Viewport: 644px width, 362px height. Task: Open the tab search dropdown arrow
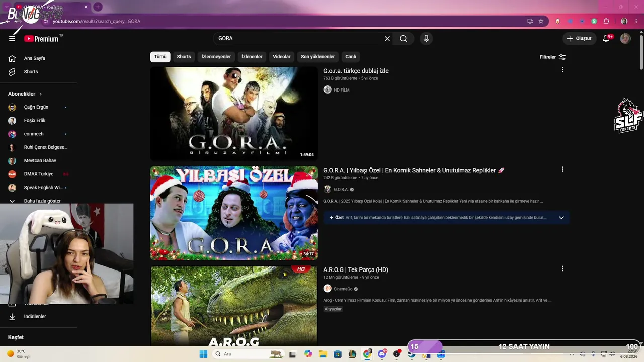(x=7, y=7)
